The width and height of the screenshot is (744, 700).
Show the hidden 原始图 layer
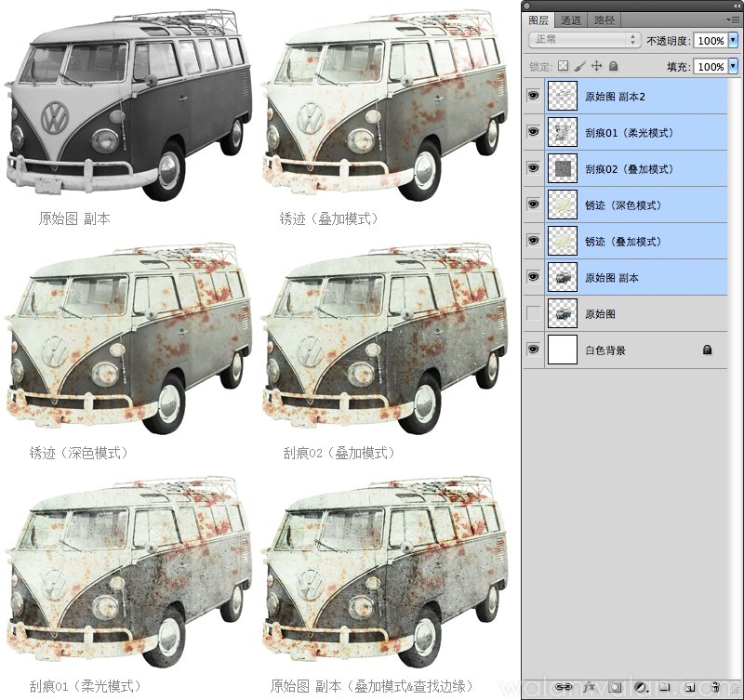pos(533,313)
